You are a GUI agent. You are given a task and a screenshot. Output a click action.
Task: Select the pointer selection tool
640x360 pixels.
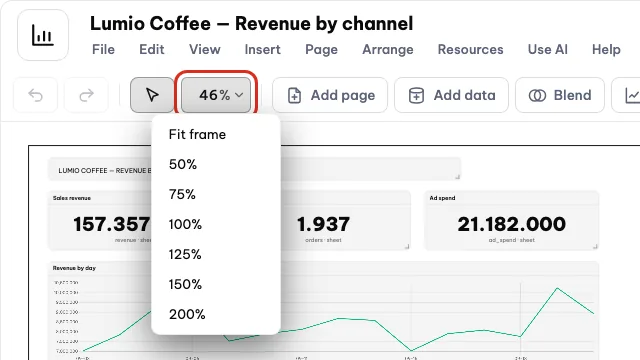click(x=152, y=95)
